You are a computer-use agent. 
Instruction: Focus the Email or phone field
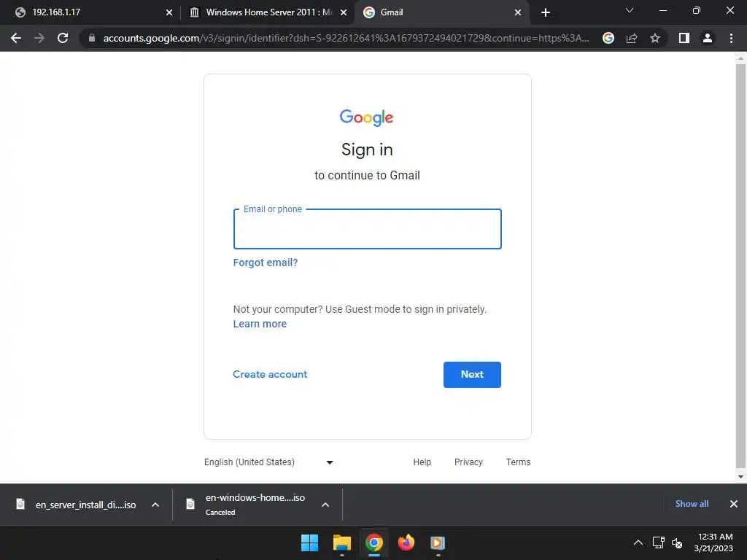368,229
